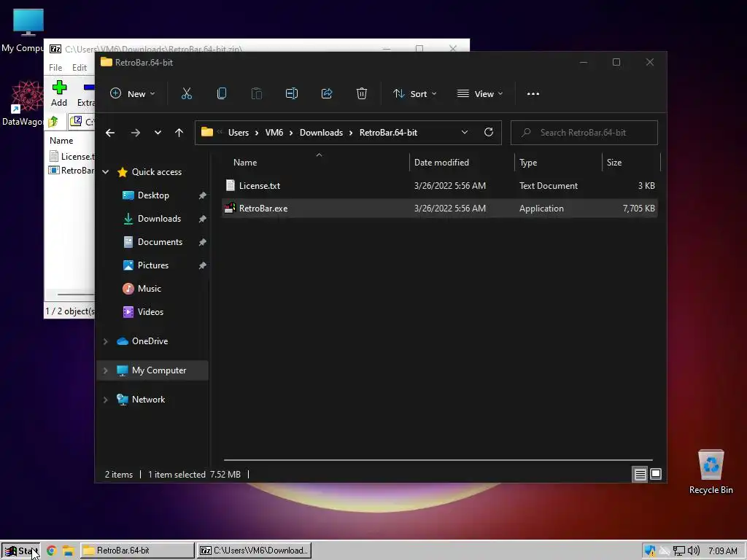
Task: Go back with the left arrow
Action: 110,133
